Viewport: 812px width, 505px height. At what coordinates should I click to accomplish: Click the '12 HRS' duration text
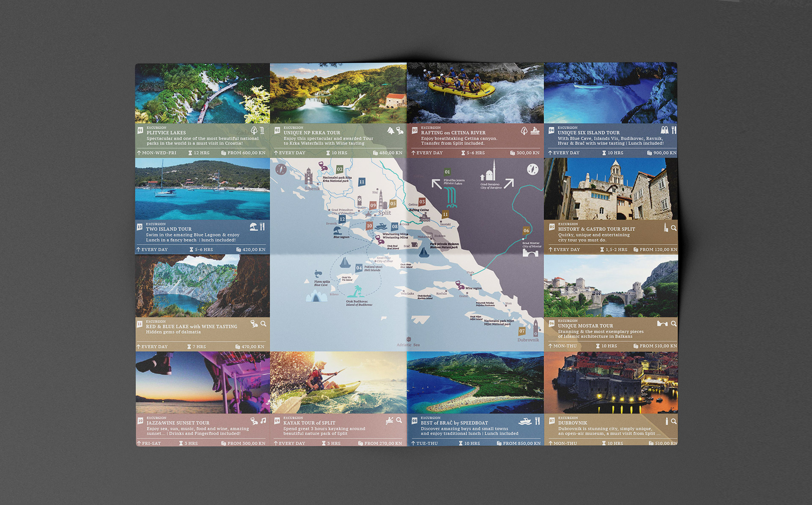202,153
